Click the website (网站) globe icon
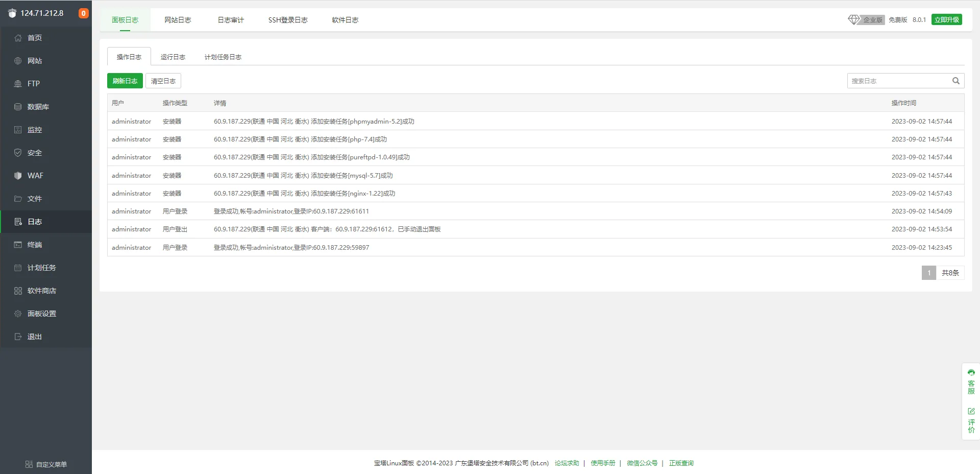Screen dimensions: 980x474 coord(18,61)
